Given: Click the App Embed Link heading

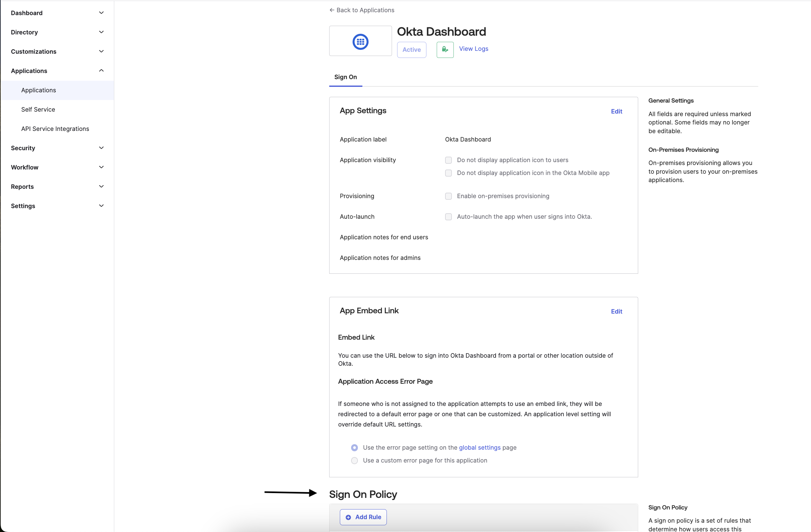Looking at the screenshot, I should click(x=369, y=311).
